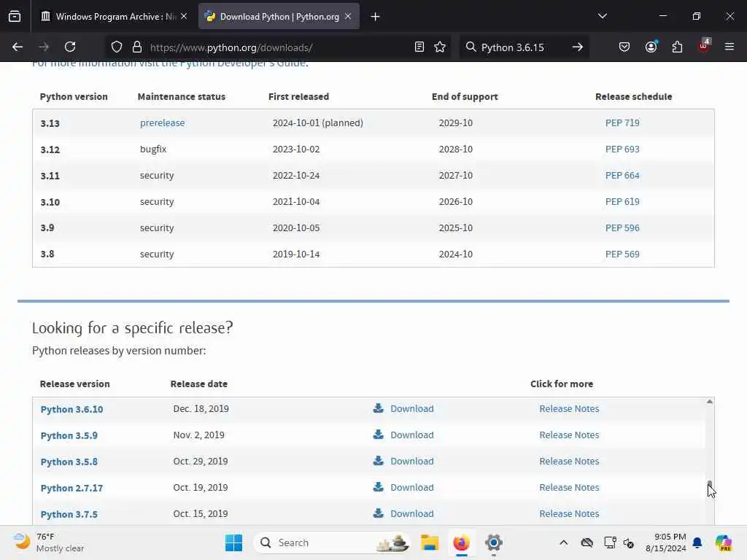Open Settings from taskbar
This screenshot has height=560, width=747.
[x=494, y=542]
